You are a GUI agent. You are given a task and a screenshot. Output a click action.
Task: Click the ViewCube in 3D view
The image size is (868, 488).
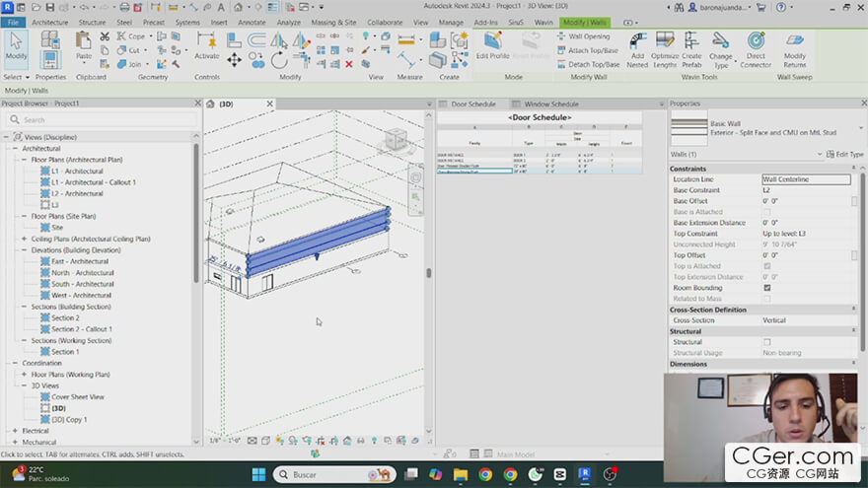coord(394,138)
